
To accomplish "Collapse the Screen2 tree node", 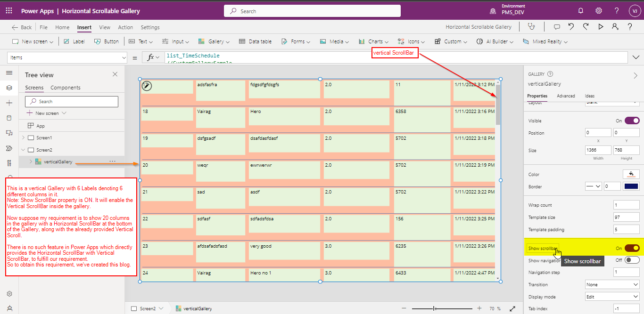I will [x=23, y=150].
